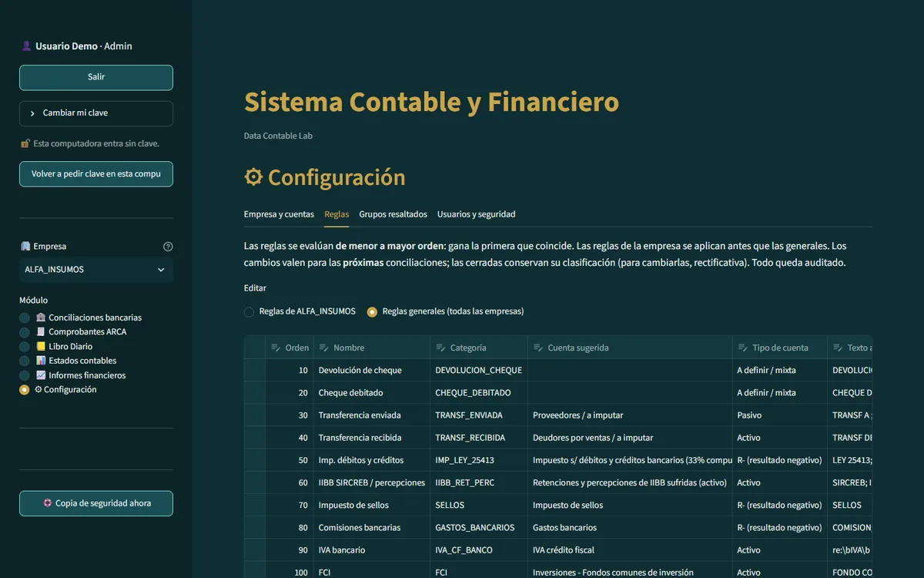The image size is (924, 578).
Task: Click the 'Impuesto de sellos' name cell
Action: point(372,506)
